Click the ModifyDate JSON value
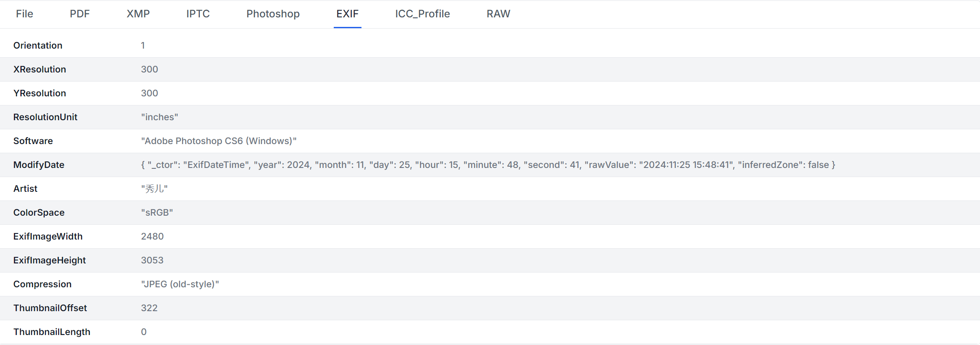980x345 pixels. [488, 165]
